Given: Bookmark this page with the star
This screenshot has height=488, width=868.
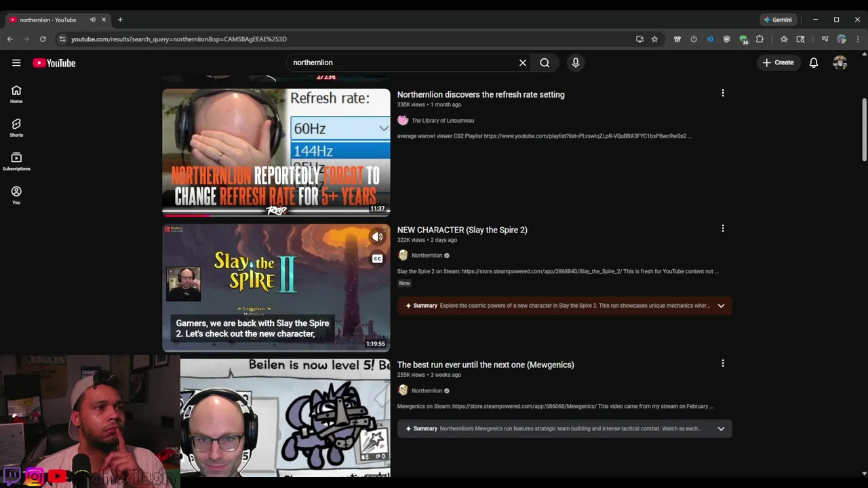Looking at the screenshot, I should click(654, 39).
